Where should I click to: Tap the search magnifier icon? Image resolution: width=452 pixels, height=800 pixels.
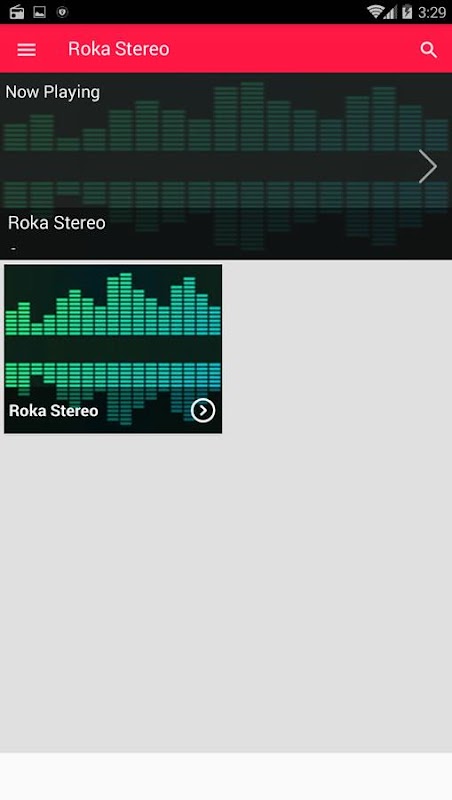tap(429, 49)
